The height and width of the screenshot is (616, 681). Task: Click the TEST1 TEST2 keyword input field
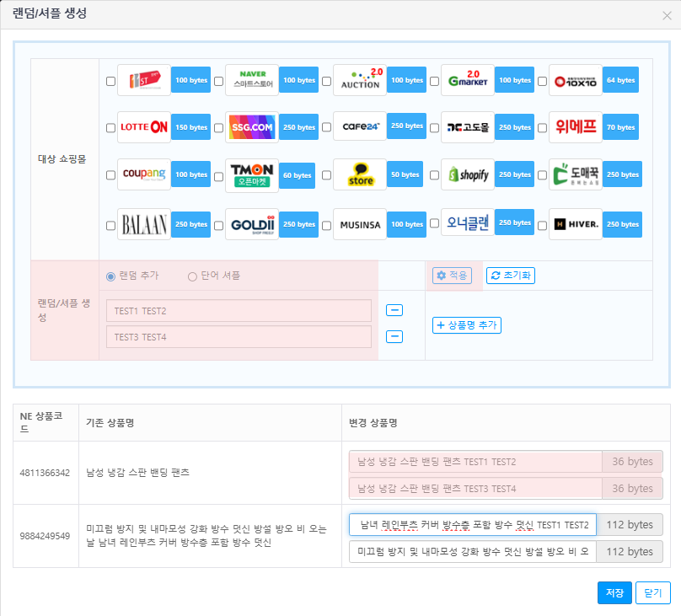click(x=239, y=311)
